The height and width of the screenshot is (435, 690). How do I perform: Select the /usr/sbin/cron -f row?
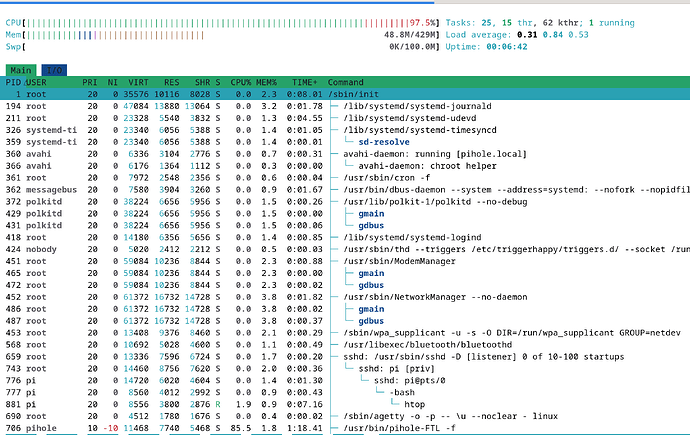[345, 178]
